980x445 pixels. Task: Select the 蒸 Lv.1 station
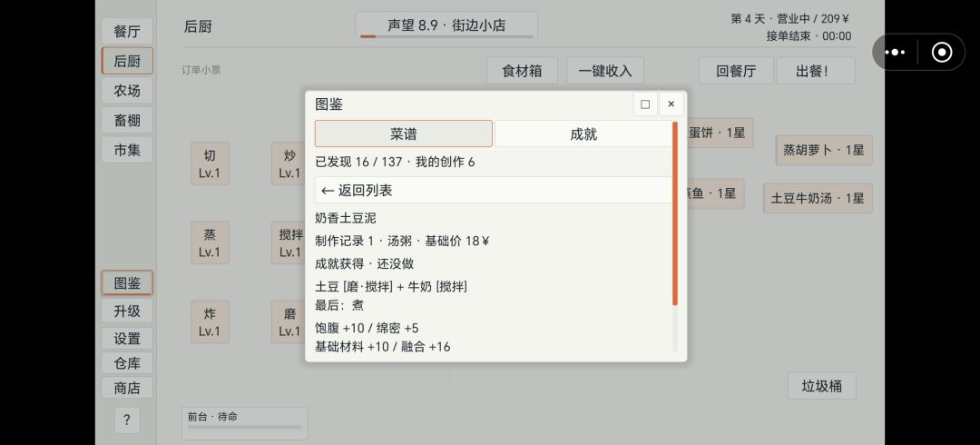210,242
